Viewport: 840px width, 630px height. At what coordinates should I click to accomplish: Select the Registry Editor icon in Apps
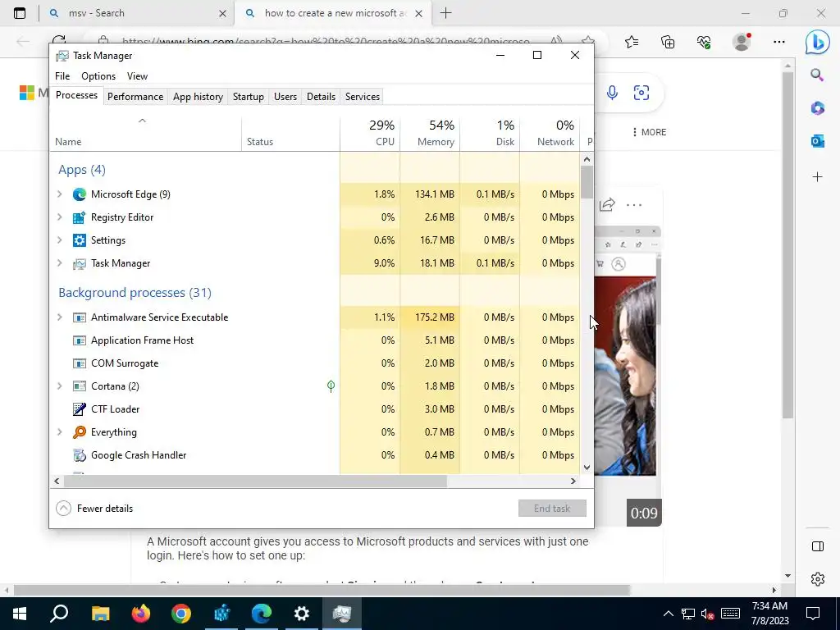tap(80, 217)
